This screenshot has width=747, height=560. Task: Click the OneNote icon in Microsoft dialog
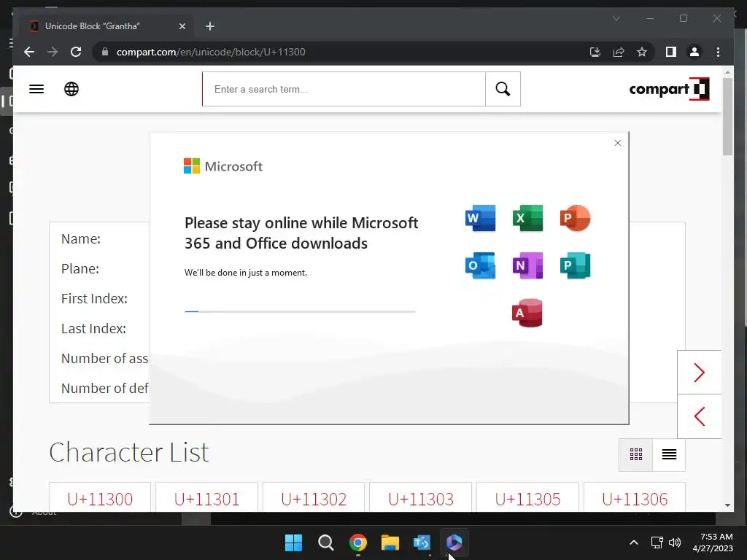527,265
